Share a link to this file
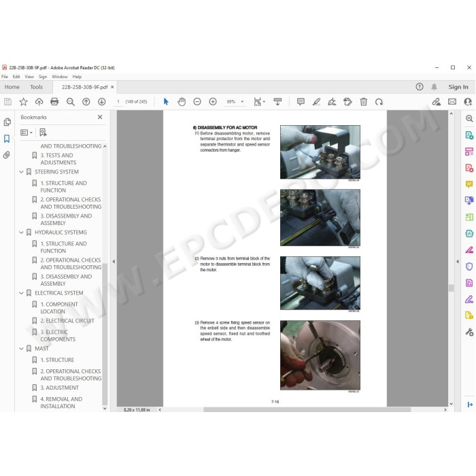 click(437, 102)
